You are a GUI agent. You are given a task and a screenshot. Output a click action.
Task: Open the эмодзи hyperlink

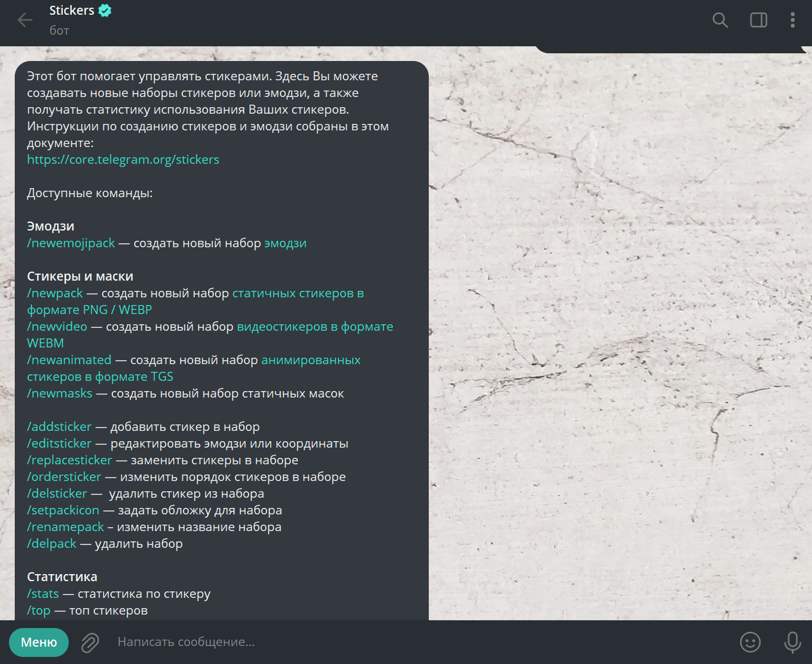click(x=286, y=243)
